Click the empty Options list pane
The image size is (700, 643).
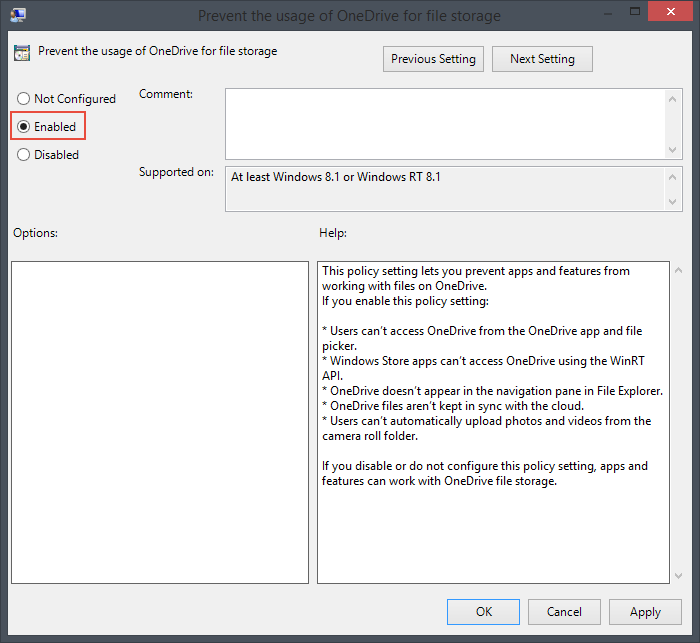point(160,422)
